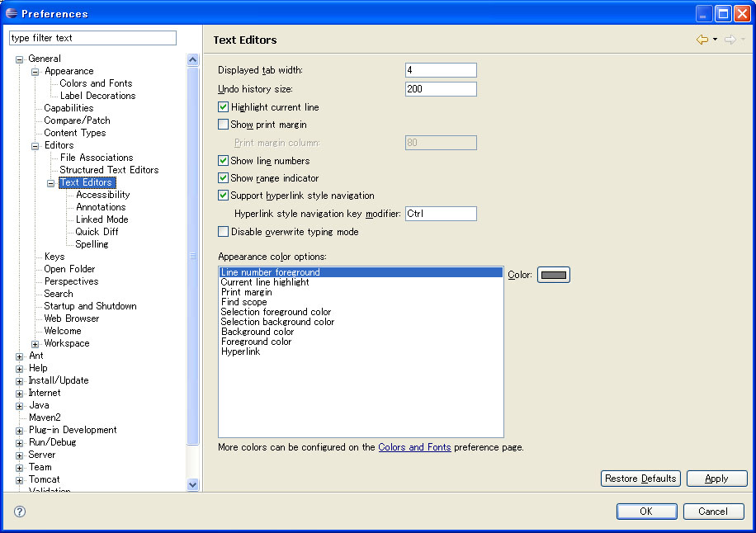Screen dimensions: 756x533
Task: Open the Color swatch picker button
Action: tap(554, 275)
